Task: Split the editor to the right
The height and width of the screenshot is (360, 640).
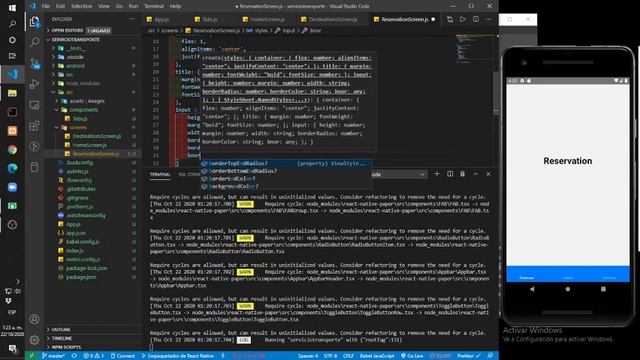Action: tap(476, 19)
